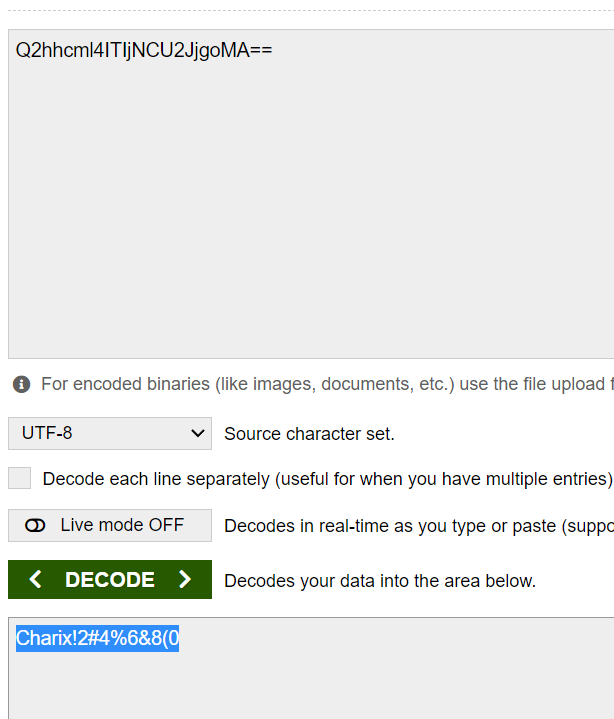Place cursor after the decoded output text
Image resolution: width=614 pixels, height=719 pixels.
(180, 639)
